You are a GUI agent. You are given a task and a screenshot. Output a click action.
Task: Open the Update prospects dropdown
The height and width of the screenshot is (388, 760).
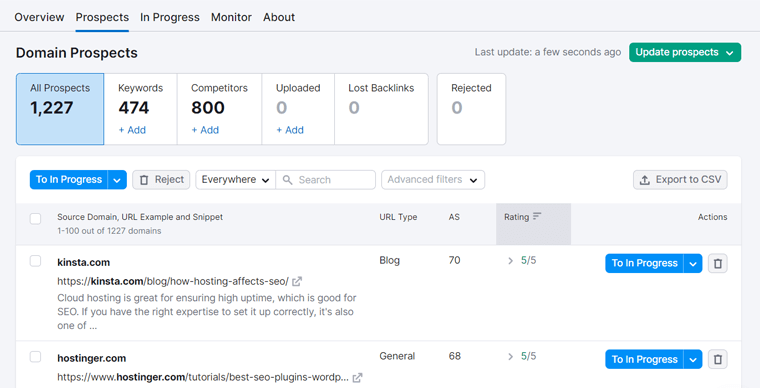click(x=685, y=52)
